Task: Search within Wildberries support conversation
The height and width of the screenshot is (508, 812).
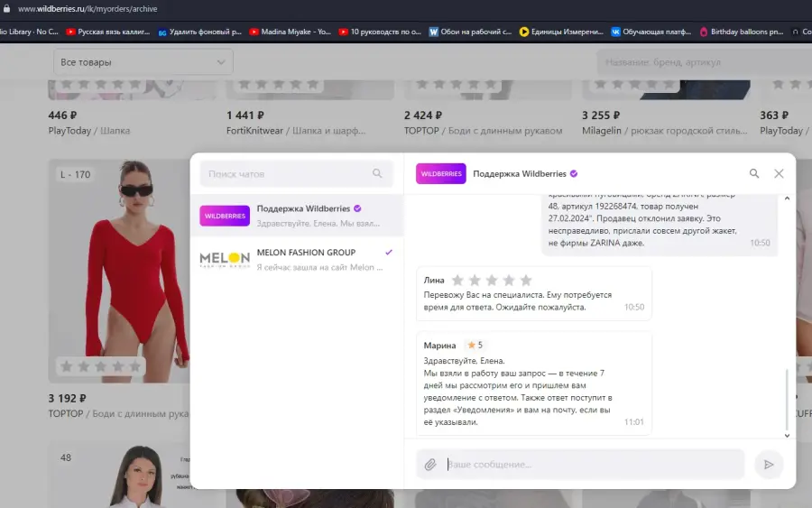Action: point(754,173)
